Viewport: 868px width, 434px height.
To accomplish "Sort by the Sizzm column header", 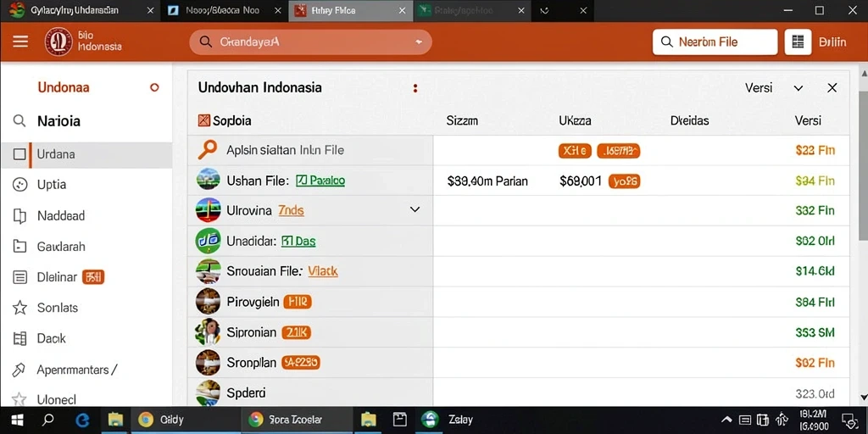I will (462, 120).
